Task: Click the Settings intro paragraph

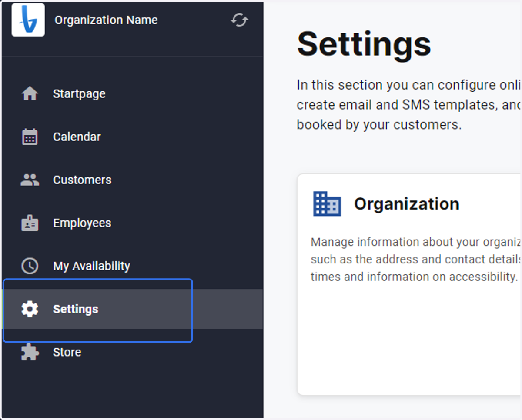Action: tap(409, 105)
